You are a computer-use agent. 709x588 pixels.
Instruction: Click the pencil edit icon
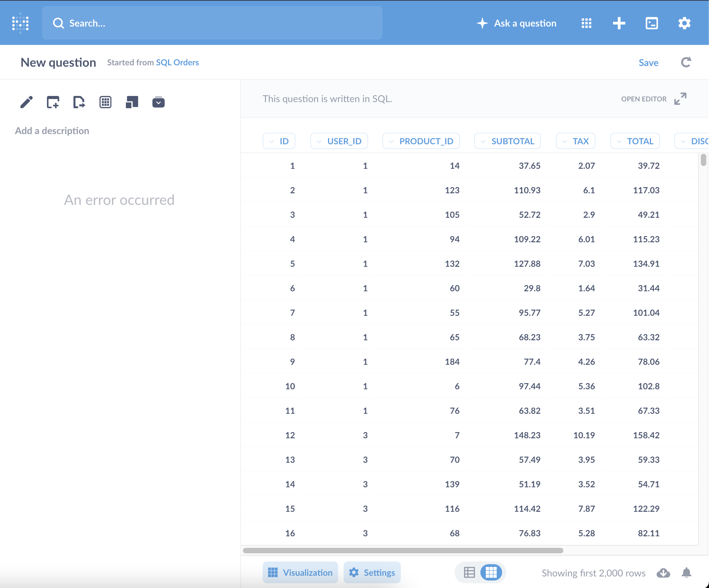pos(27,102)
